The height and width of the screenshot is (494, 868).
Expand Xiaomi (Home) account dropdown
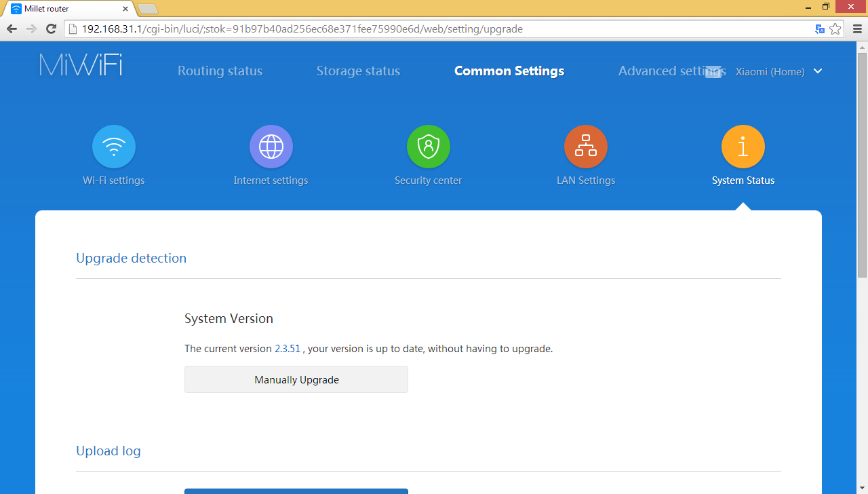818,71
